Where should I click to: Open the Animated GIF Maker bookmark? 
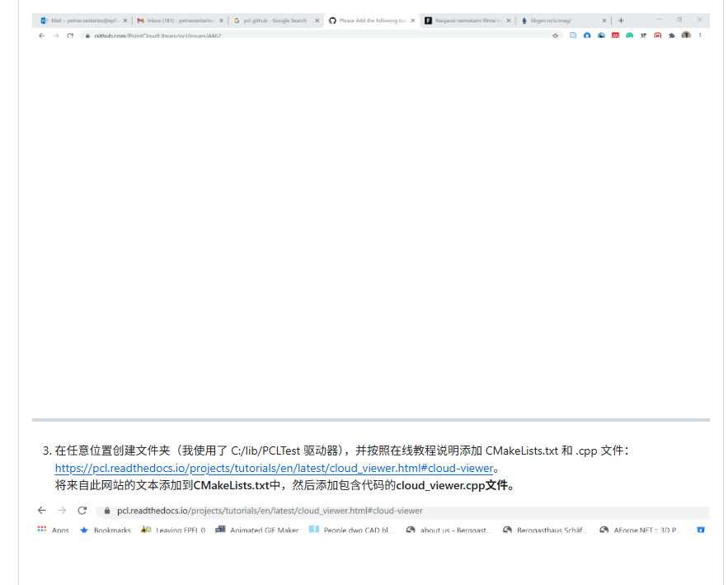pos(257,530)
